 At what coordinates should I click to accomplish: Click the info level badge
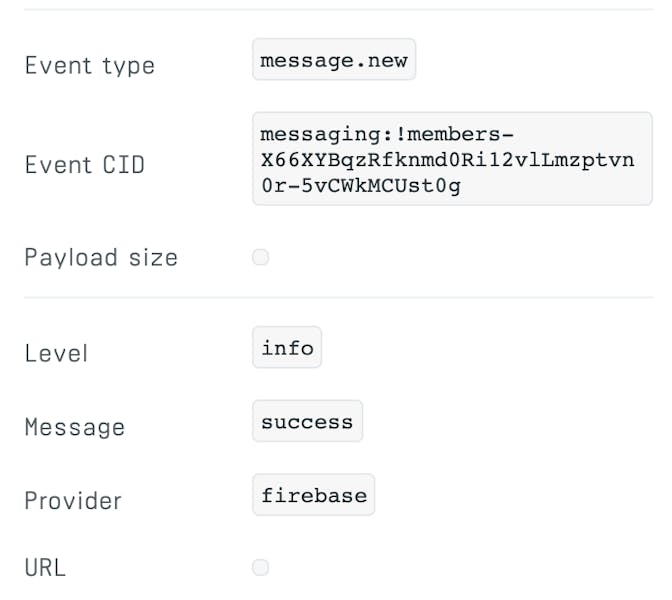tap(287, 348)
